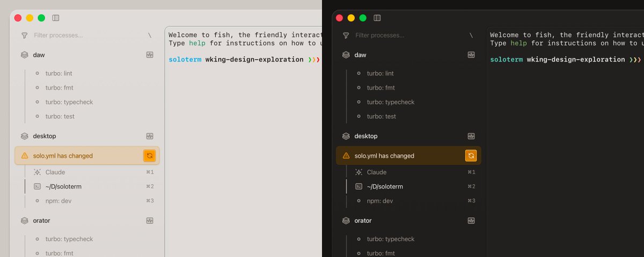Open activity monitor icon for daw, dark window
The width and height of the screenshot is (644, 257).
[471, 55]
